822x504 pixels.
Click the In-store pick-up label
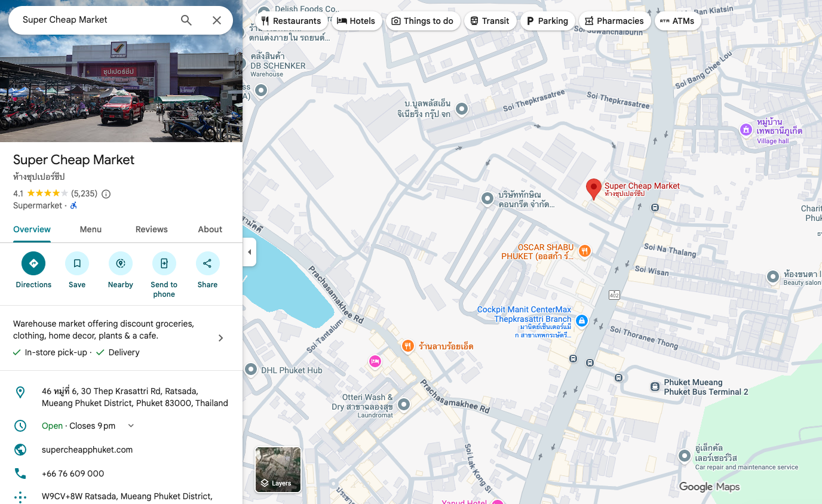tap(56, 352)
